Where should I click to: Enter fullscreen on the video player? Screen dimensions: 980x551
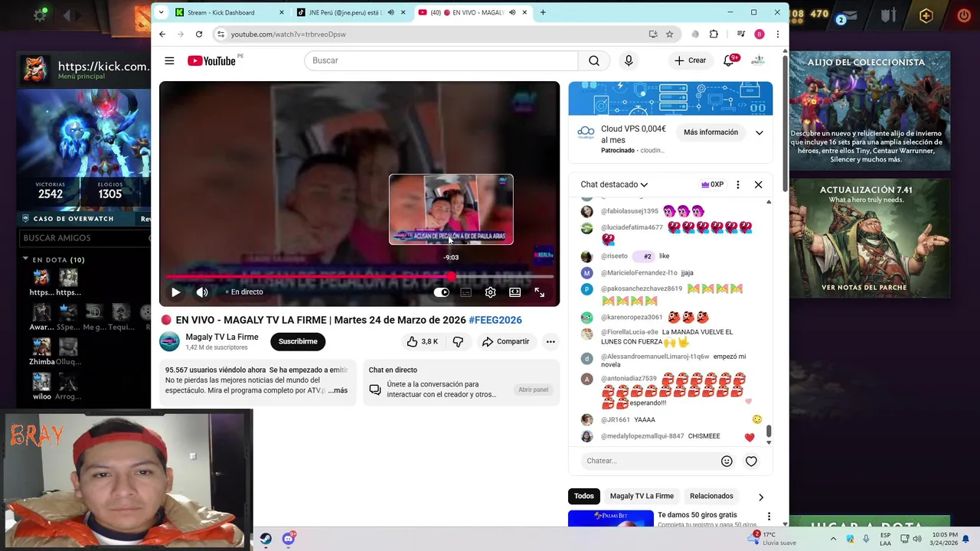point(539,292)
